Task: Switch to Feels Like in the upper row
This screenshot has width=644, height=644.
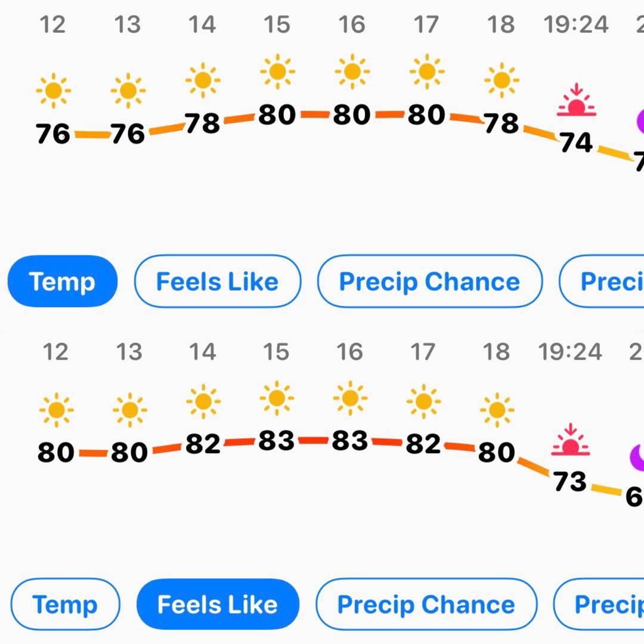Action: pyautogui.click(x=218, y=281)
